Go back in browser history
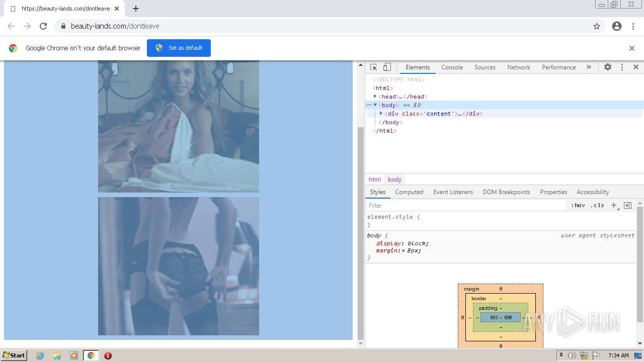The height and width of the screenshot is (362, 644). (11, 26)
